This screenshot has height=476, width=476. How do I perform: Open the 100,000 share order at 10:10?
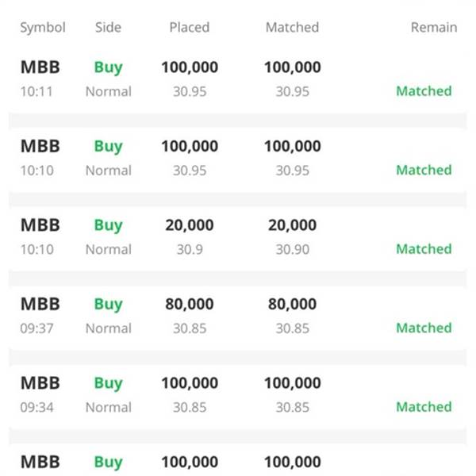pos(238,158)
